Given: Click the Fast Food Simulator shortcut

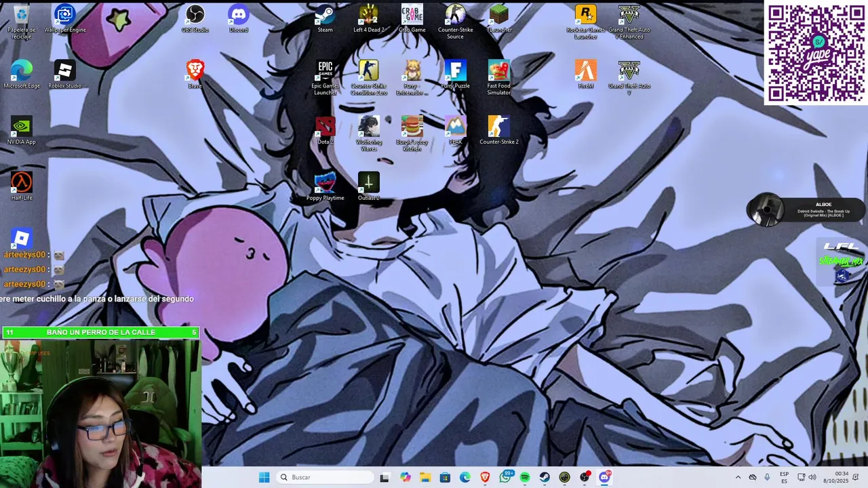Looking at the screenshot, I should tap(499, 78).
